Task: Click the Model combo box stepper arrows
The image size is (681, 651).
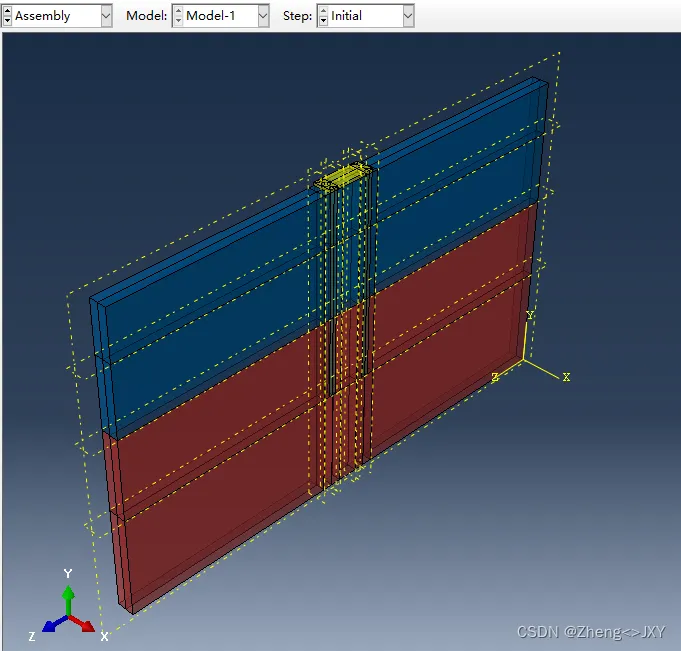Action: tap(178, 16)
